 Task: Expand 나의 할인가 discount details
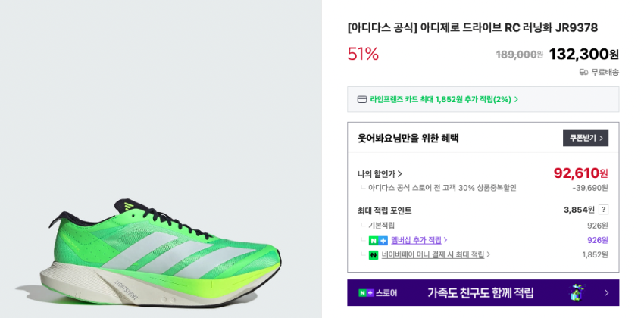click(380, 173)
